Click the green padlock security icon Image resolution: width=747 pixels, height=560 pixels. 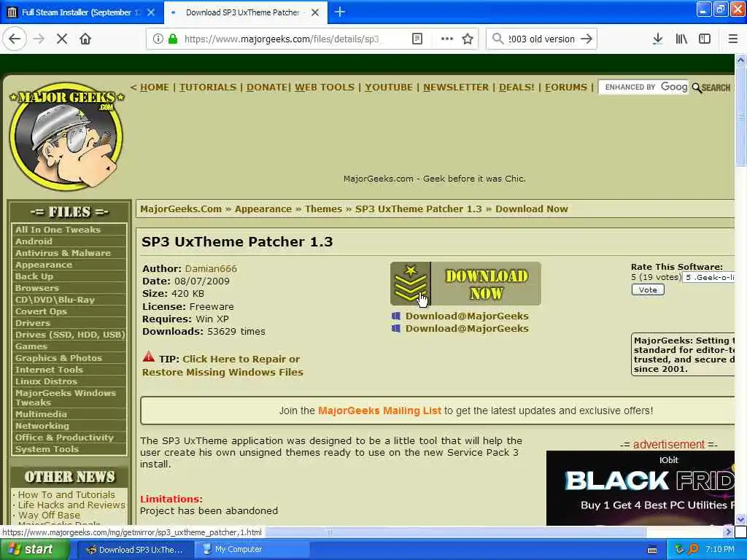[x=173, y=39]
